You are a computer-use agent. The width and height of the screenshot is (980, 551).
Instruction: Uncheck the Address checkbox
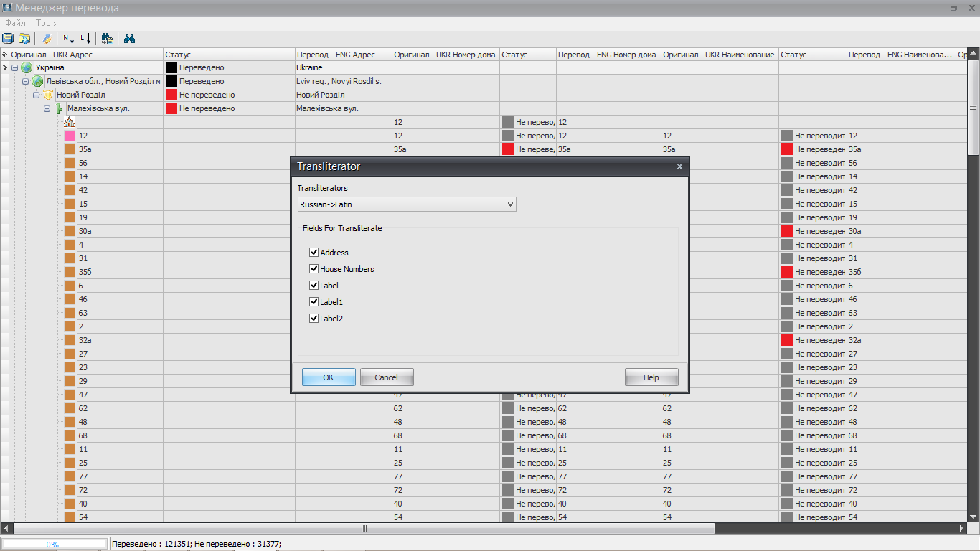[x=314, y=253]
